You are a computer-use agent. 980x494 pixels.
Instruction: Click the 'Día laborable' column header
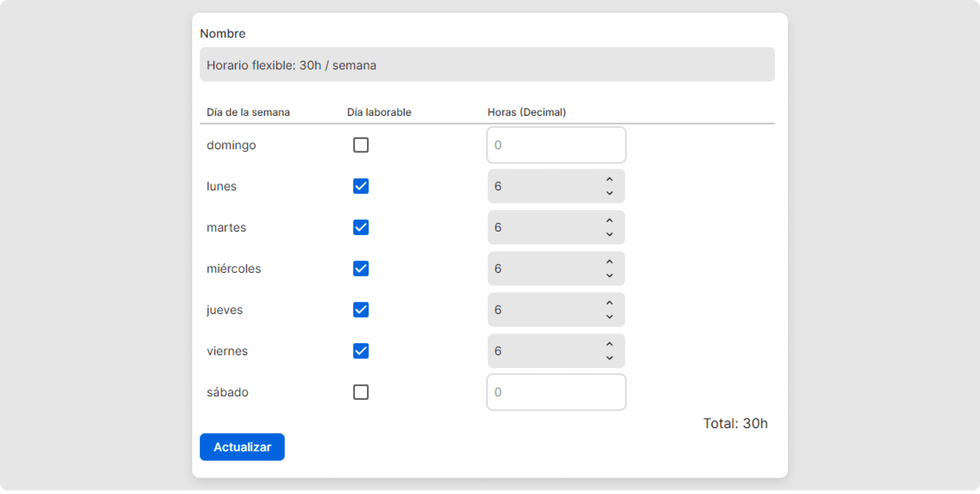coord(379,112)
